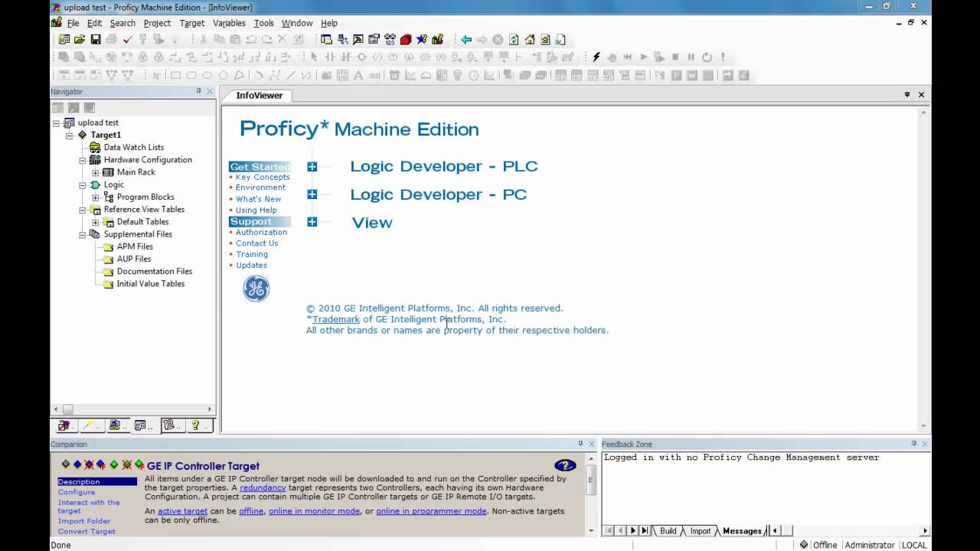Click the Offline status bar text
This screenshot has width=980, height=551.
825,545
